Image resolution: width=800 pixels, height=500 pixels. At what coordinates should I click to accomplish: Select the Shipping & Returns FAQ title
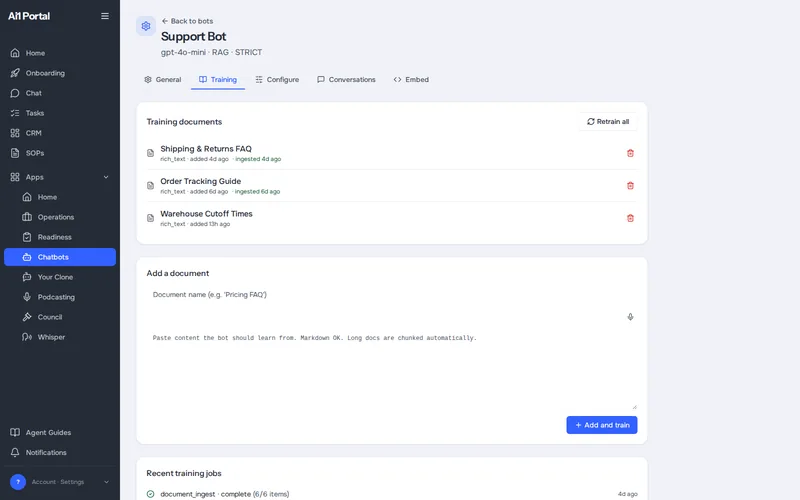coord(206,148)
